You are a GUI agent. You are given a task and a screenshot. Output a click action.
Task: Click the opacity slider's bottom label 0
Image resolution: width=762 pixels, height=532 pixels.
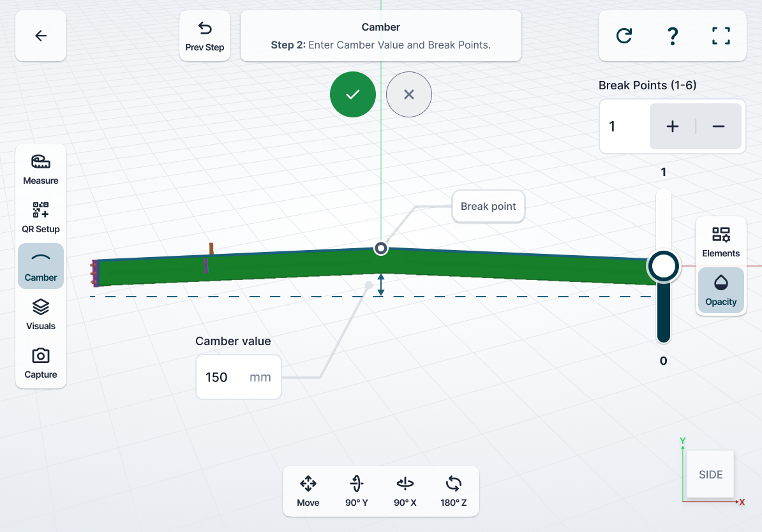click(663, 361)
